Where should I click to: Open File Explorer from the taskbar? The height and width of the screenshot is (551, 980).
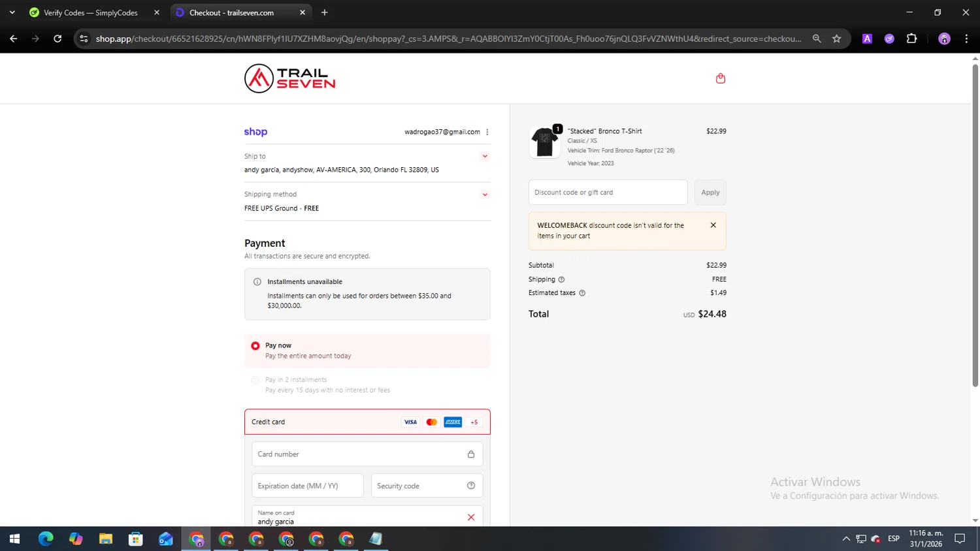(106, 539)
